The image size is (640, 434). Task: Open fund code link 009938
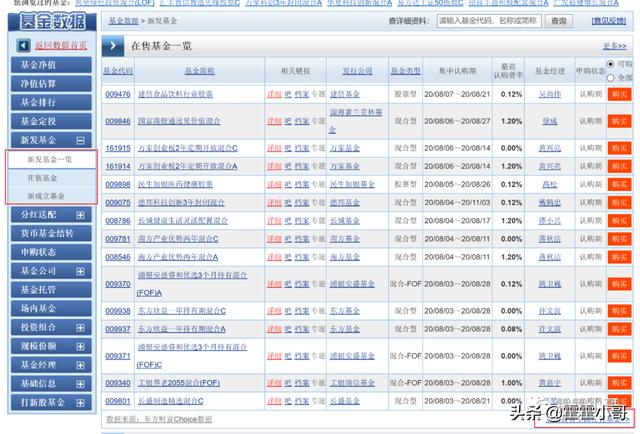click(x=118, y=311)
